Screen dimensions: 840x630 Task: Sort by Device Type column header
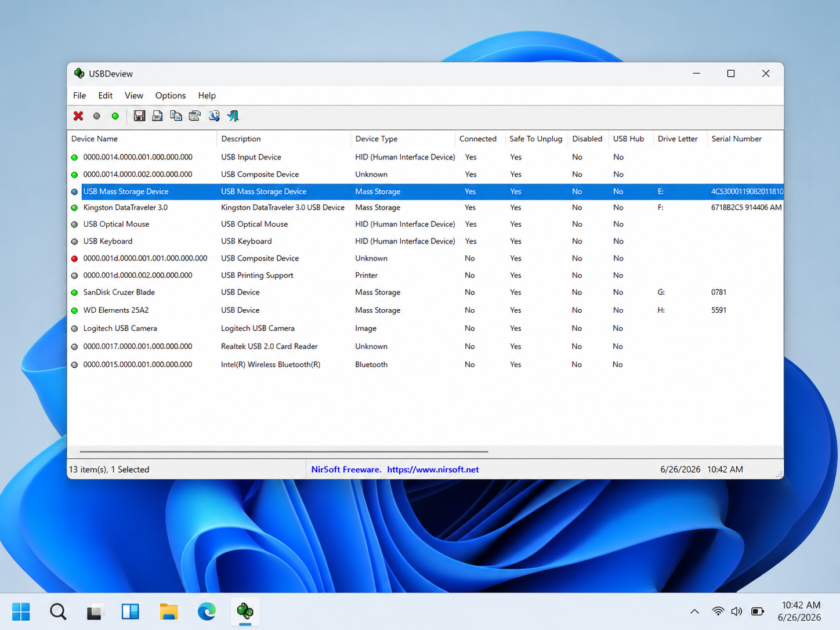click(403, 139)
